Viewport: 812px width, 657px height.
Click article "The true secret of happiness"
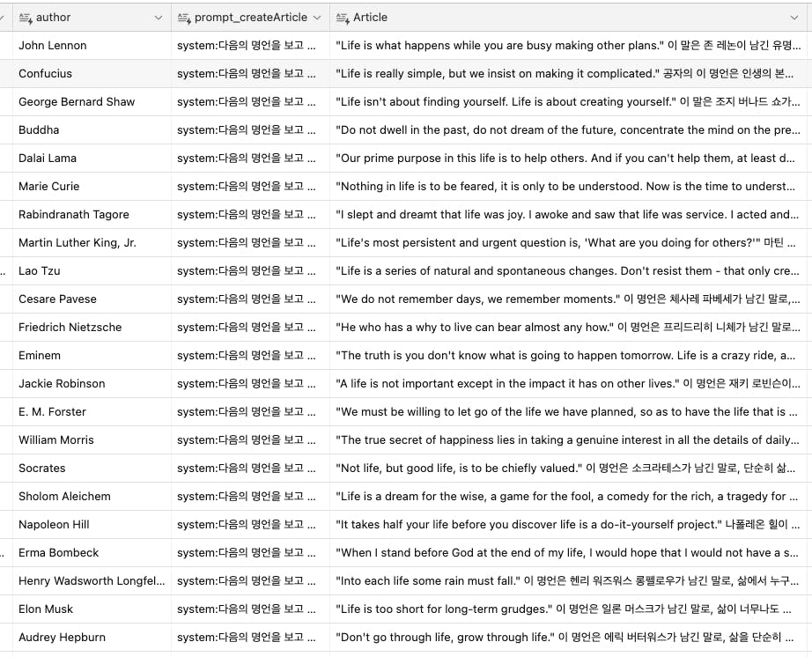click(570, 440)
